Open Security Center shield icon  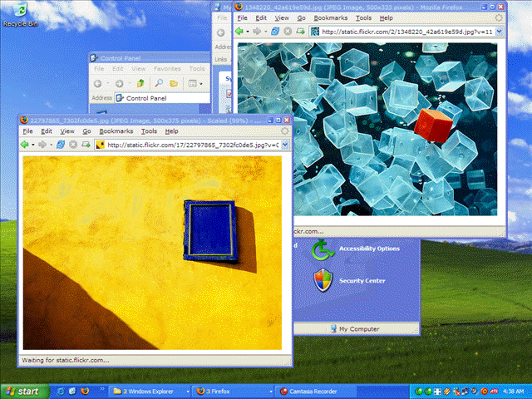[323, 280]
